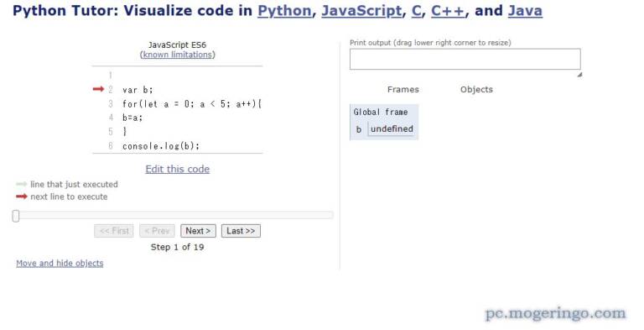
Task: Click the Prev step button
Action: 157,231
